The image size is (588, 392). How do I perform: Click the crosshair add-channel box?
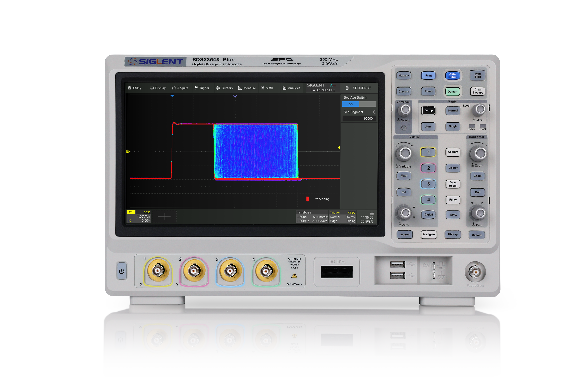point(164,217)
